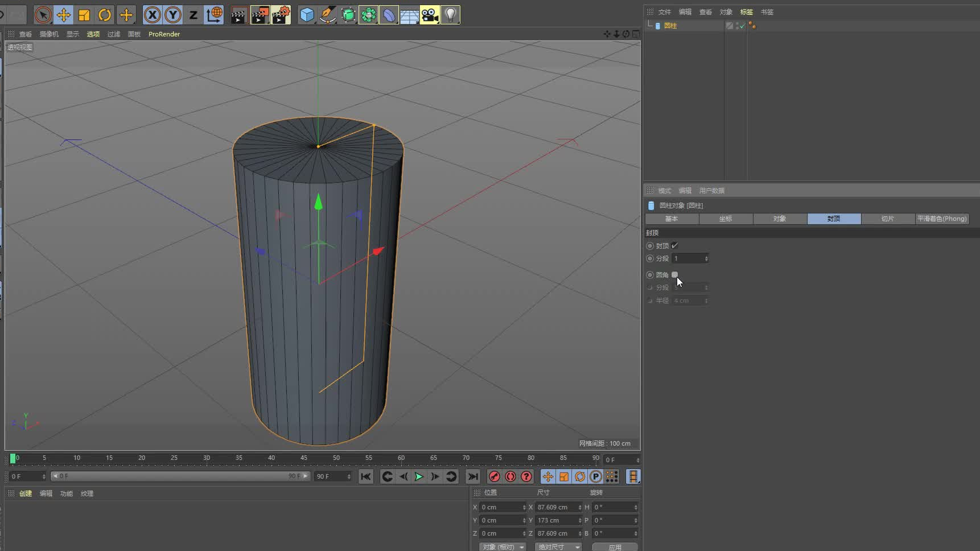This screenshot has height=551, width=980.
Task: Uncheck the 封顶 (caps) checkbox
Action: (675, 245)
